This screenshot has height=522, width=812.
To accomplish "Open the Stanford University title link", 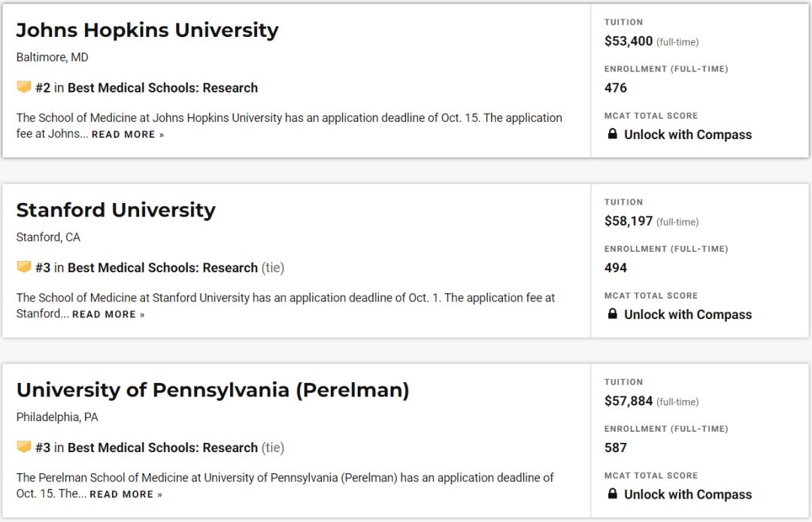I will [116, 210].
